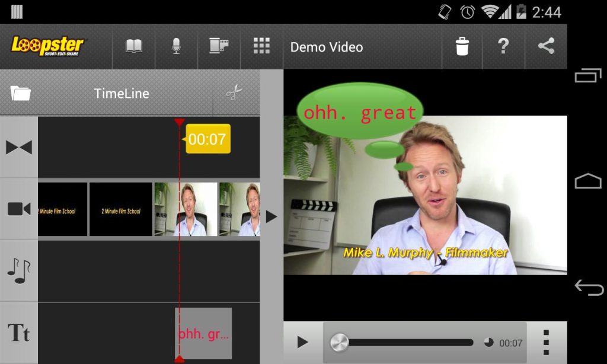Viewport: 607px width, 364px height.
Task: Open the storyboard book icon
Action: [133, 47]
